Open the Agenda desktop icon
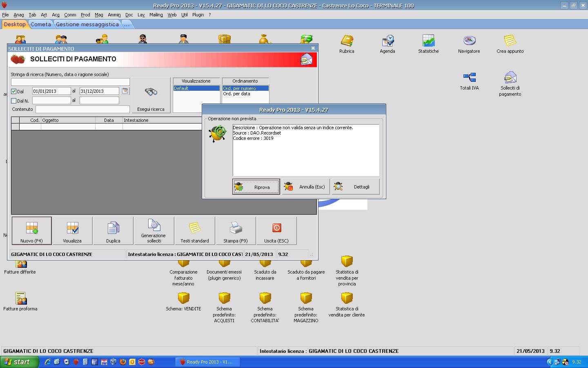 click(388, 44)
